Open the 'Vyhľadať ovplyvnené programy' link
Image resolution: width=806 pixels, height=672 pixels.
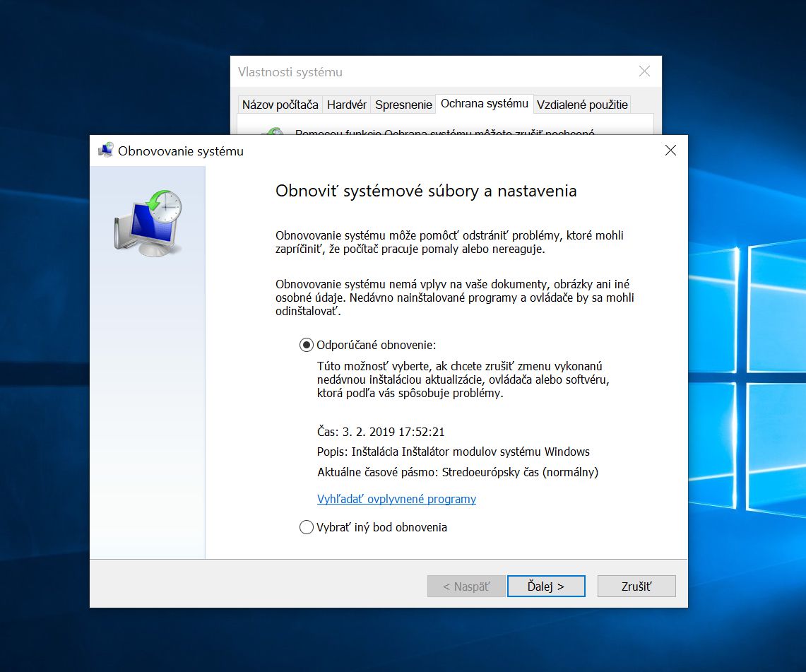(x=396, y=499)
